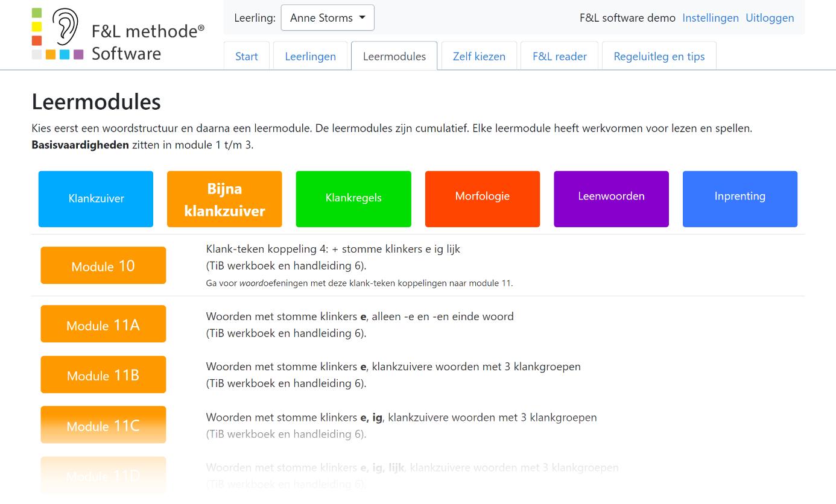Image resolution: width=836 pixels, height=504 pixels.
Task: Choose the orange Bijna klankzuiver tile
Action: pyautogui.click(x=224, y=199)
